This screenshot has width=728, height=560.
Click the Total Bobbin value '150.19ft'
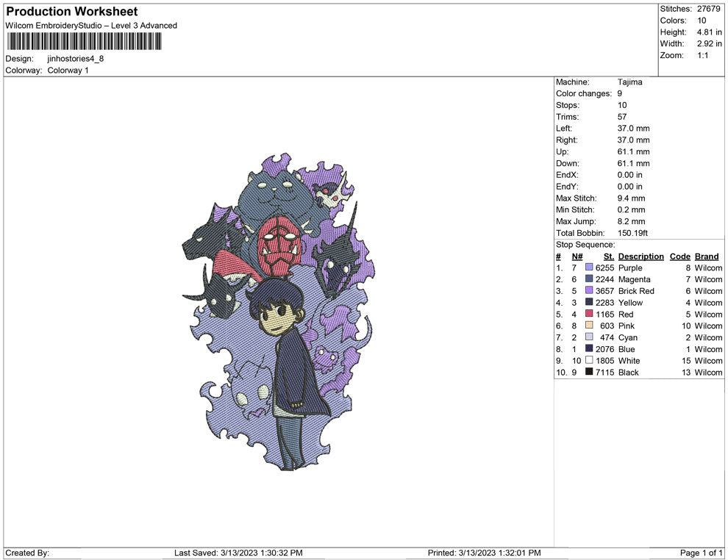coord(632,233)
